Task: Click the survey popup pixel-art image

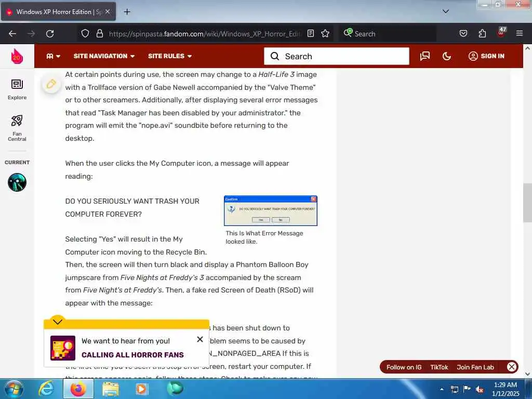Action: click(x=63, y=348)
